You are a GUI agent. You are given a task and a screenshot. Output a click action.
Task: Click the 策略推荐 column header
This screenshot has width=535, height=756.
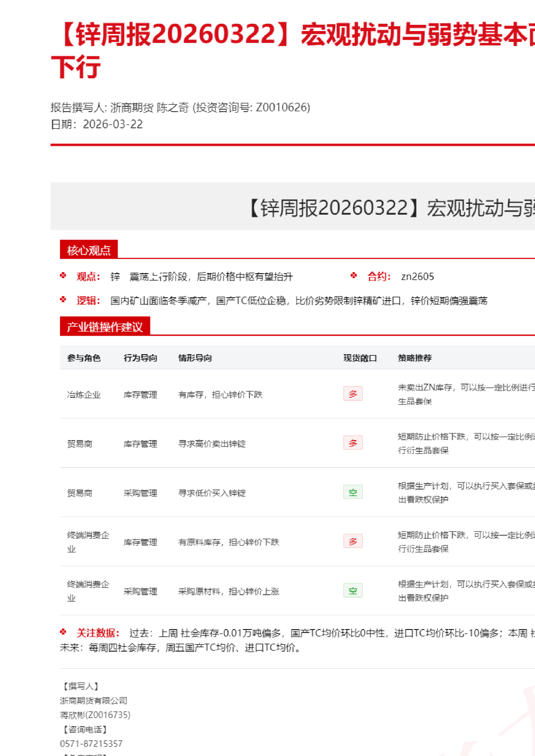(x=415, y=358)
